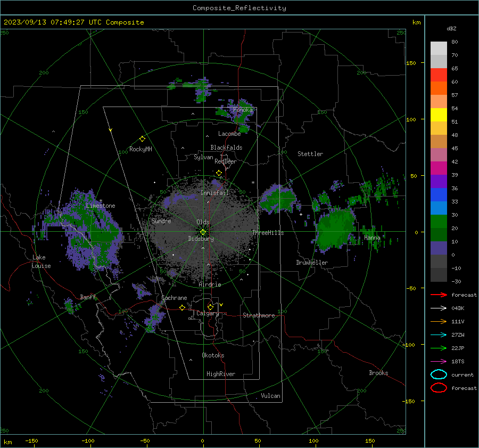Click the Innisfail city label
This screenshot has width=479, height=448.
coord(214,193)
